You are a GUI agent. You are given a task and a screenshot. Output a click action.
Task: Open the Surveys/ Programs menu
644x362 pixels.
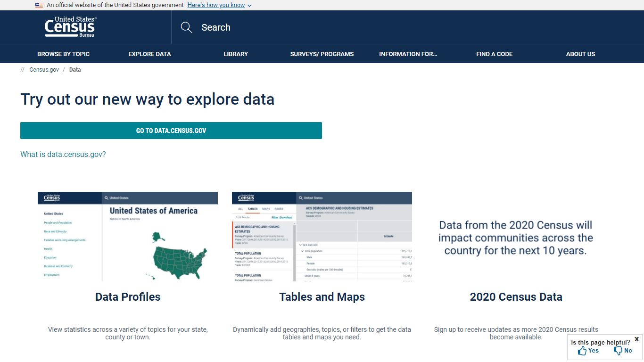click(322, 54)
